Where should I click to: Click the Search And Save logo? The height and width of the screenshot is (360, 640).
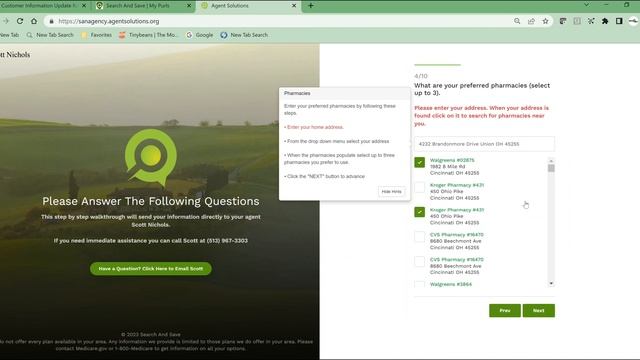click(x=151, y=158)
